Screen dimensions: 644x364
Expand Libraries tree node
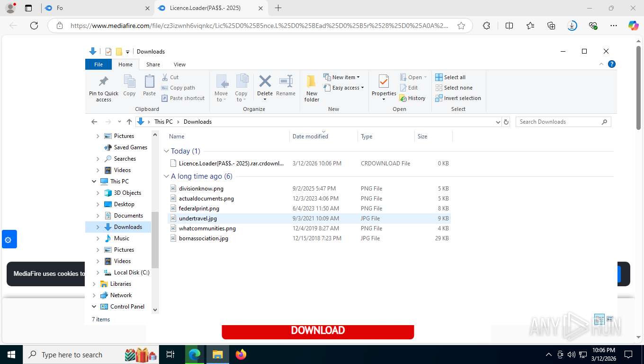coord(94,284)
